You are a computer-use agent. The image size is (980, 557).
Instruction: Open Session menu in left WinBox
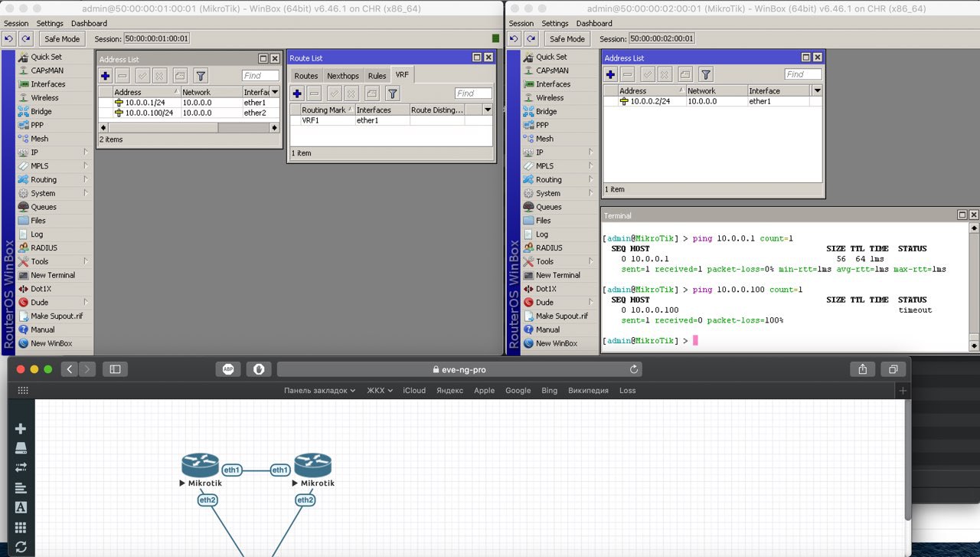pos(16,23)
